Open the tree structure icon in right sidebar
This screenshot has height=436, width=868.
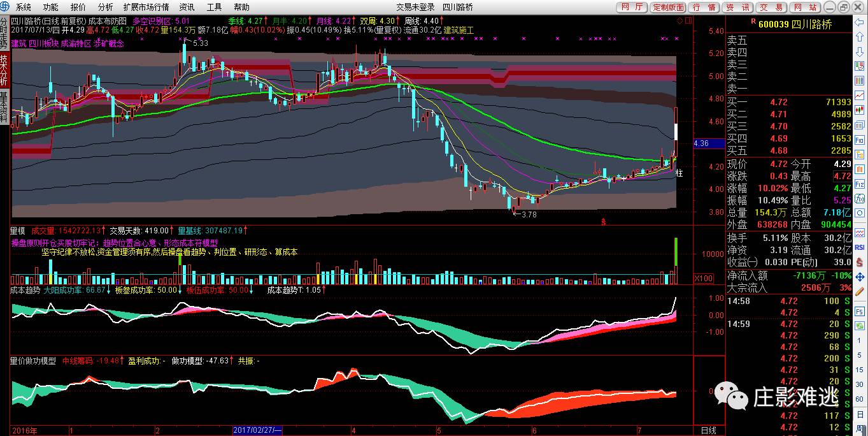[x=859, y=154]
